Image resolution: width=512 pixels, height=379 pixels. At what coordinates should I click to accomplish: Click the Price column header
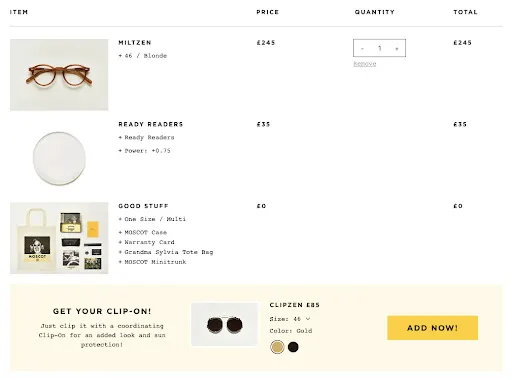click(268, 12)
